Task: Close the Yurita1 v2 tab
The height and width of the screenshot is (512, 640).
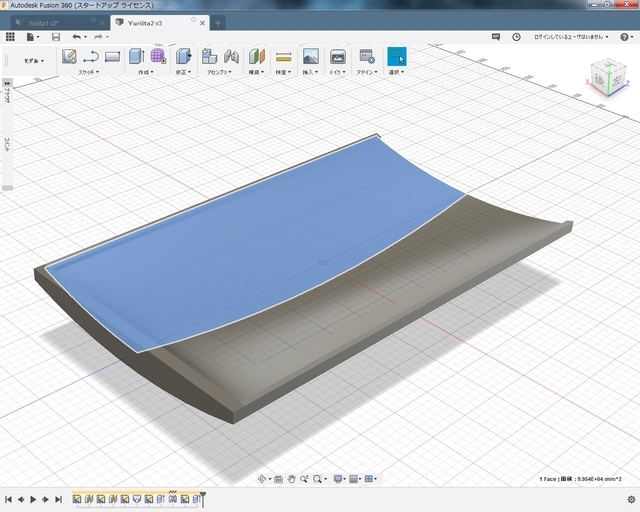Action: (102, 23)
